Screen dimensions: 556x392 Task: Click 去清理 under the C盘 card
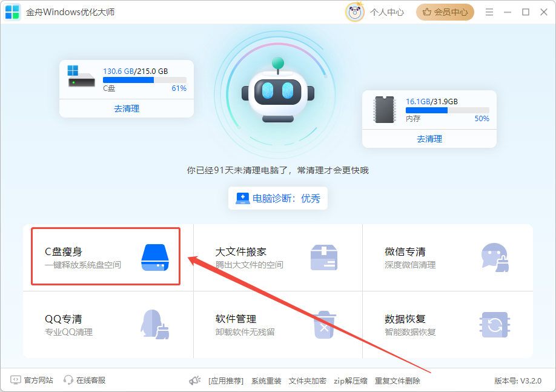pos(127,108)
